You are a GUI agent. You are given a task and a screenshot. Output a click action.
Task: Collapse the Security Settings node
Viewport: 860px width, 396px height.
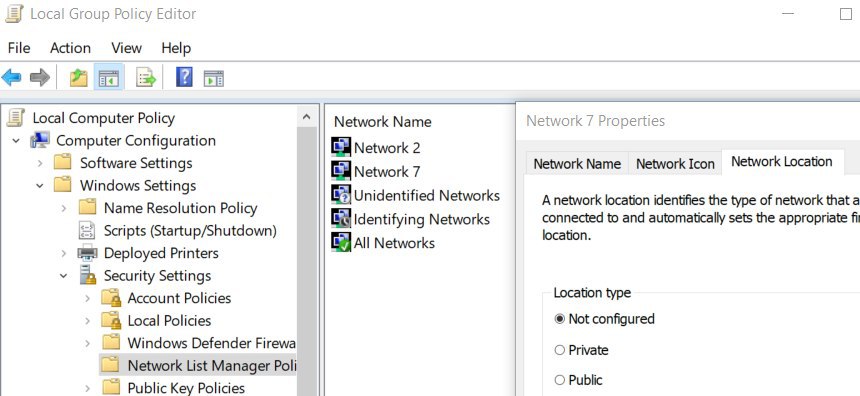coord(64,275)
